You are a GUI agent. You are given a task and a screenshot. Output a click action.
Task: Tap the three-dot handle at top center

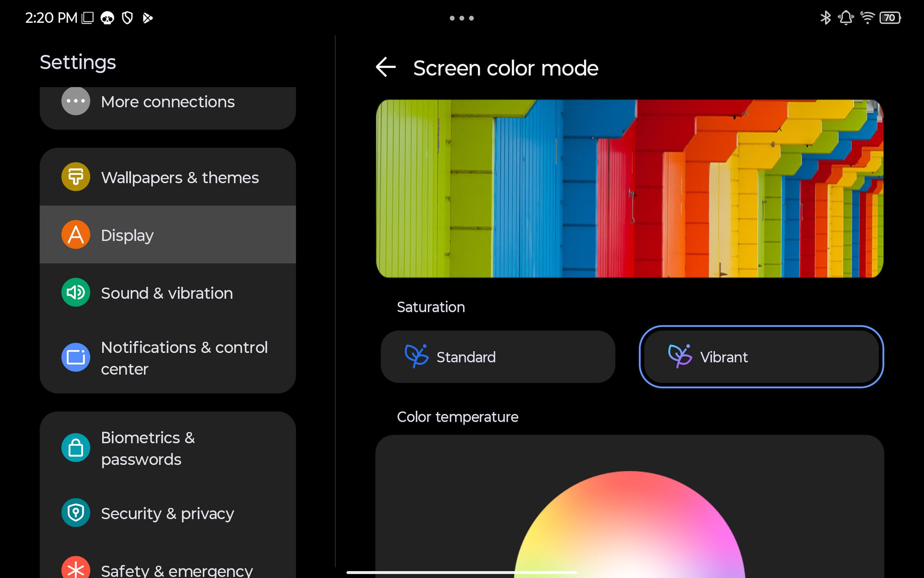click(462, 18)
